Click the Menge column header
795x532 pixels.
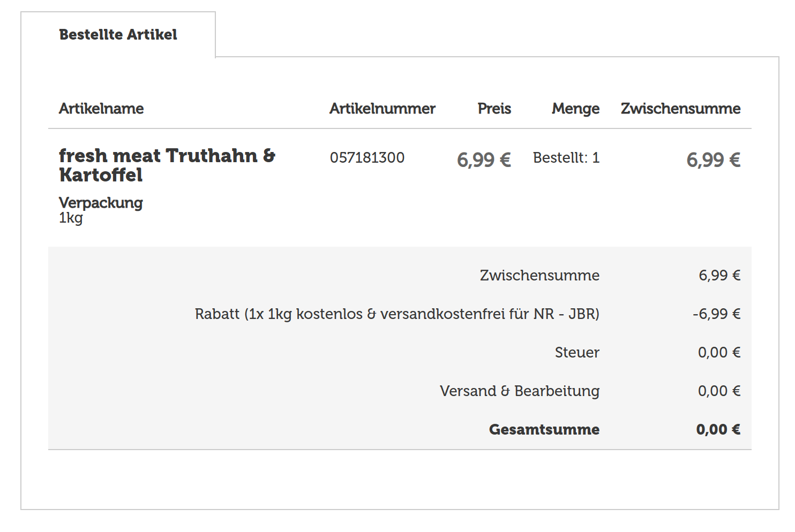point(576,109)
